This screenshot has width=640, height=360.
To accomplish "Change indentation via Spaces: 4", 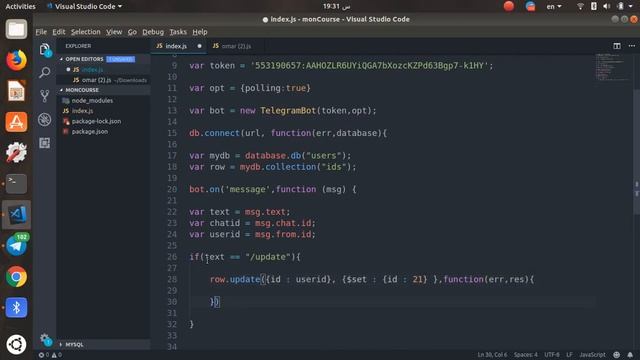I will (526, 355).
